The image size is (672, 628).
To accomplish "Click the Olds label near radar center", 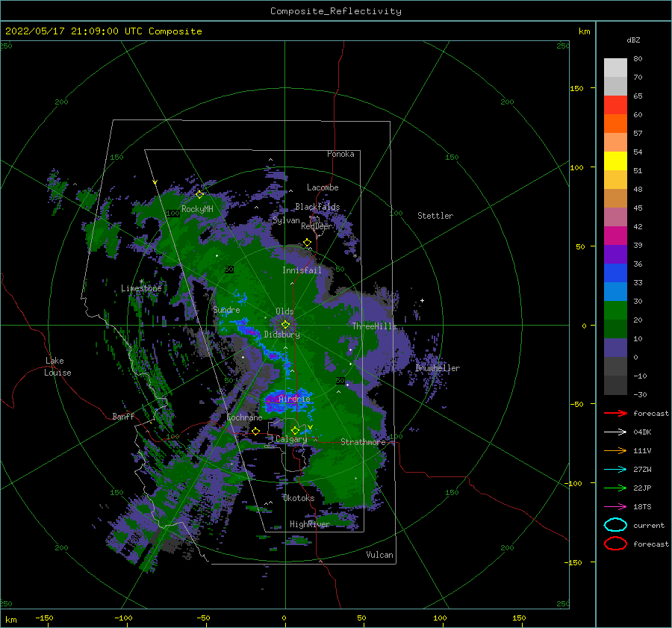I will pyautogui.click(x=284, y=311).
